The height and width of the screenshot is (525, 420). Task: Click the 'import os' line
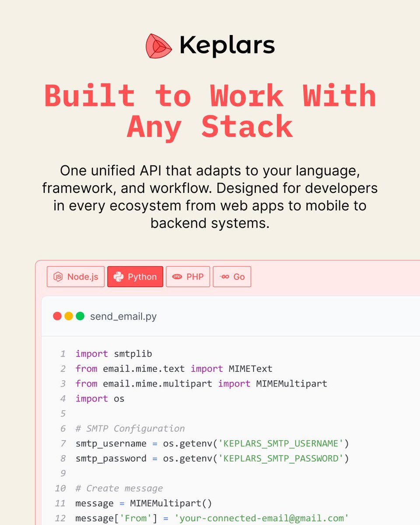point(100,399)
